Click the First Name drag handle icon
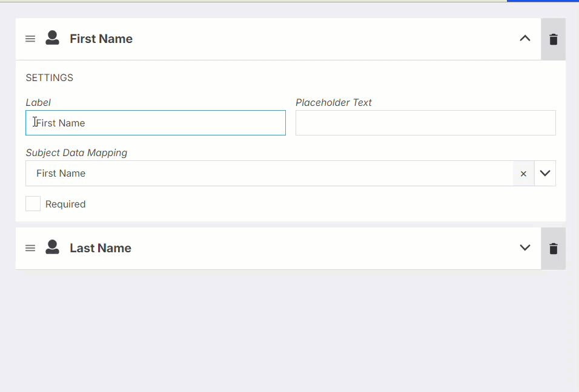Viewport: 579px width, 392px height. (x=30, y=39)
